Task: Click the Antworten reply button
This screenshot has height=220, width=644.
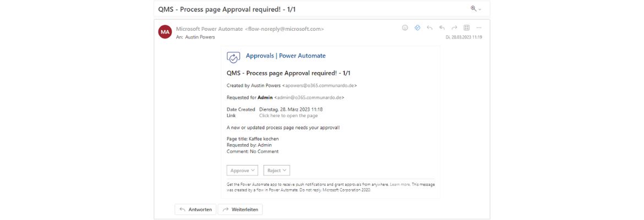Action: coord(195,210)
